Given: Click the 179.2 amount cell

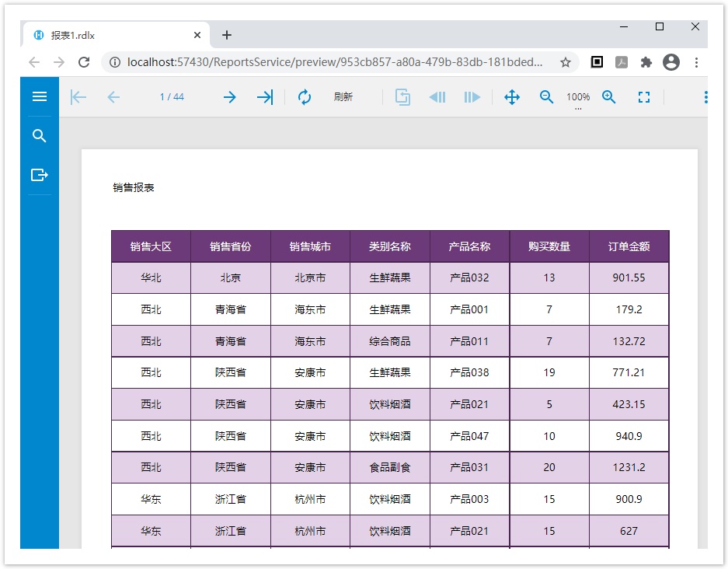Looking at the screenshot, I should tap(629, 309).
